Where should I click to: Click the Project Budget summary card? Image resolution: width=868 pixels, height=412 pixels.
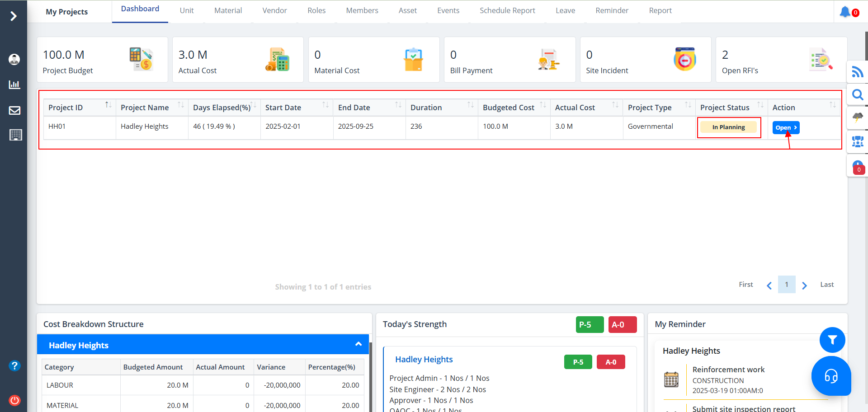[102, 60]
